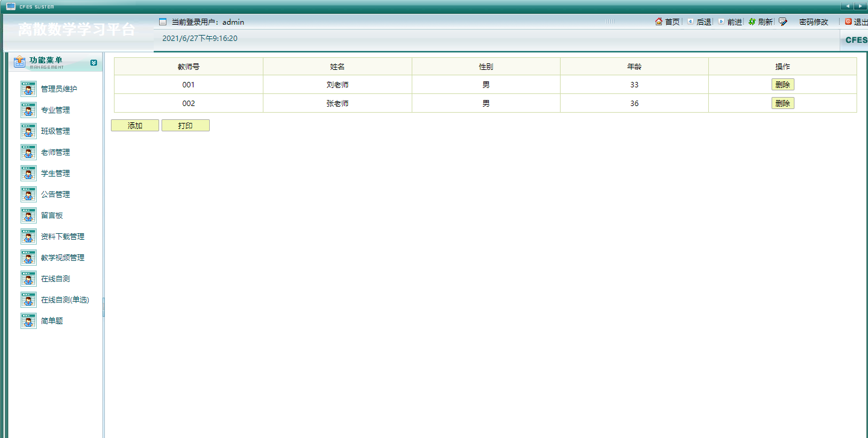Viewport: 868px width, 438px height.
Task: Click teacher number cell 001
Action: pyautogui.click(x=189, y=85)
